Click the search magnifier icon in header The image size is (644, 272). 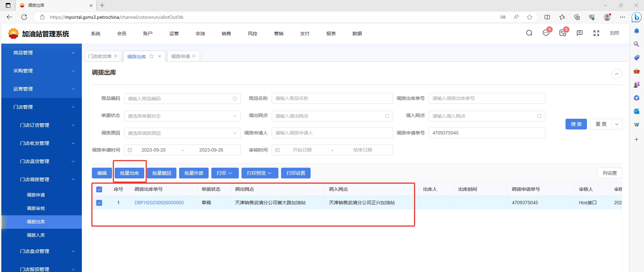(x=529, y=33)
